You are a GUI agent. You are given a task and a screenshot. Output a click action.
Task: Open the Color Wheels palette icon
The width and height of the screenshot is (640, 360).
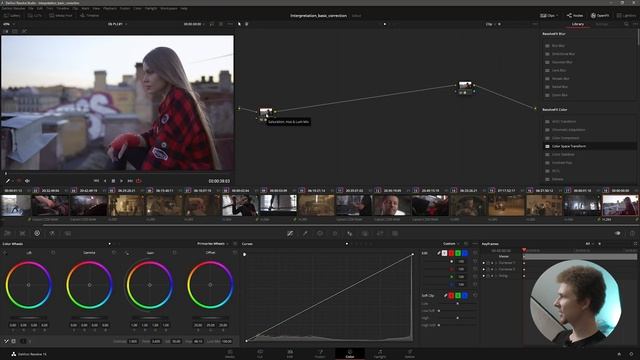[x=37, y=233]
